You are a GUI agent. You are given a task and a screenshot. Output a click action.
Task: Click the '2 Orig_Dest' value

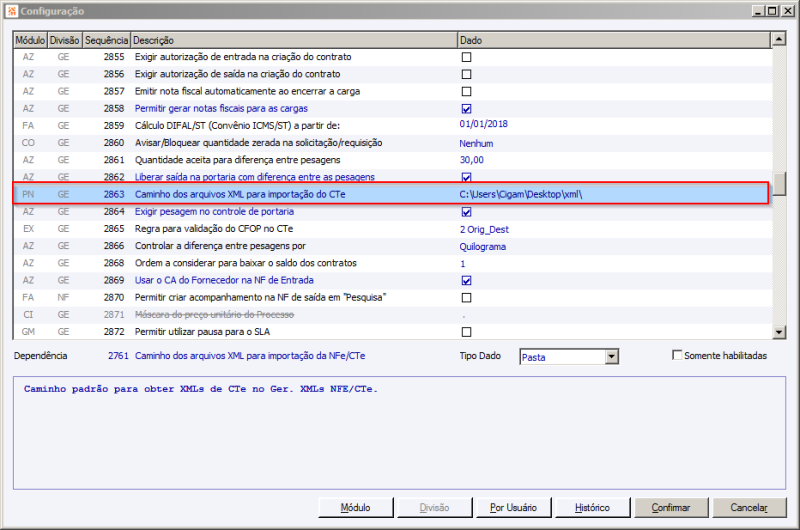click(x=484, y=230)
